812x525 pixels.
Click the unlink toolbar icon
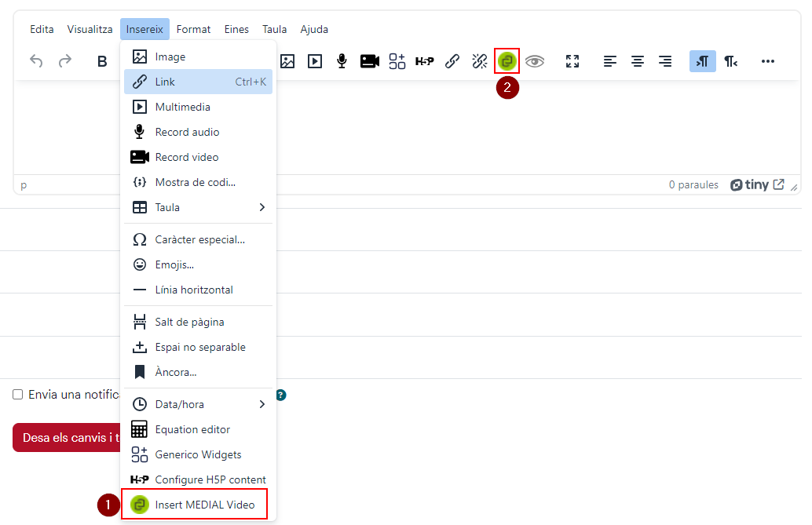coord(480,61)
